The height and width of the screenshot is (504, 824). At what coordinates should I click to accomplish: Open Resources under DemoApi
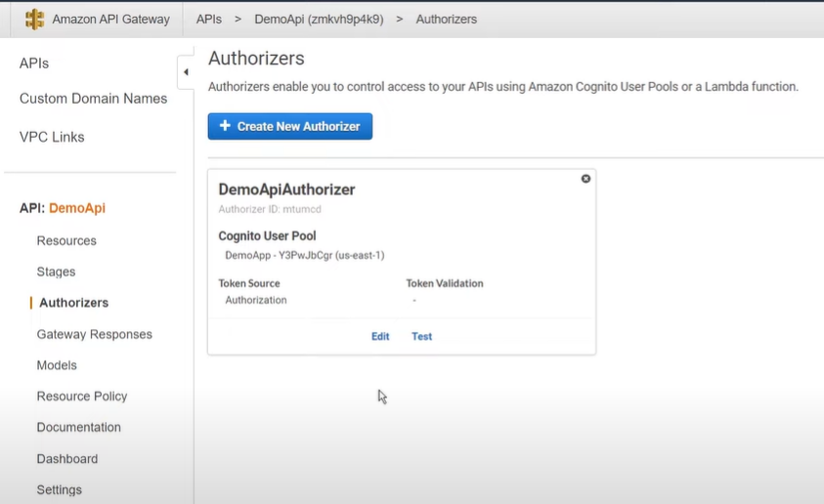click(66, 240)
